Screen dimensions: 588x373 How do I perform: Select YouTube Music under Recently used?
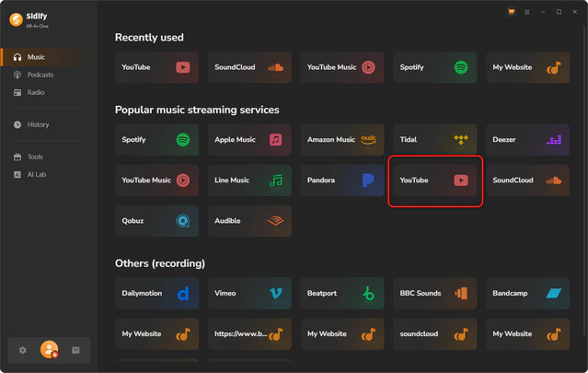pos(342,67)
